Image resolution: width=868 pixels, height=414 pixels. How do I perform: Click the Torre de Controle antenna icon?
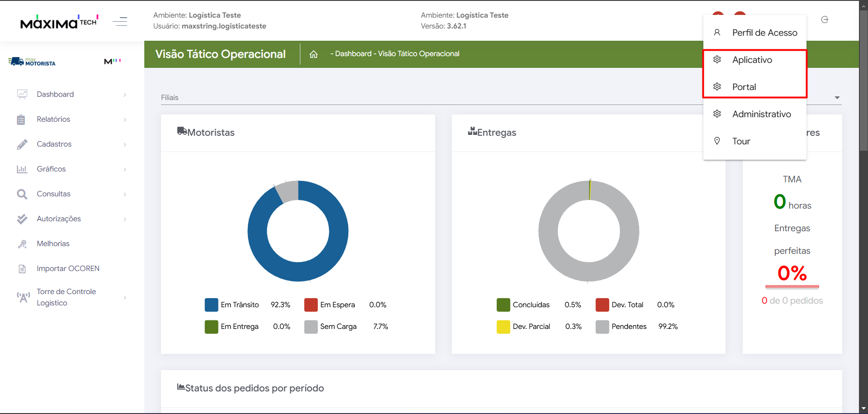(x=23, y=297)
